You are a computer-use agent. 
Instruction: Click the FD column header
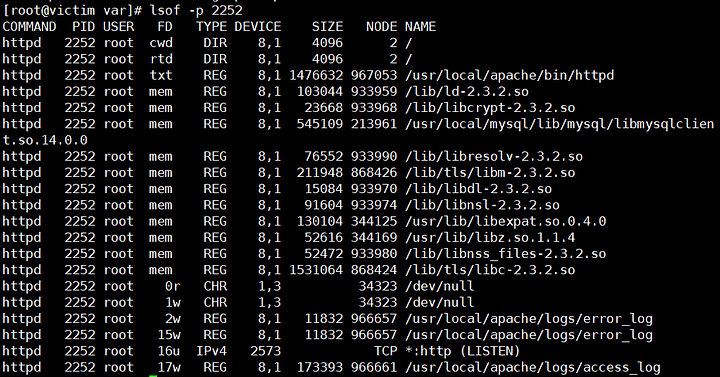click(x=165, y=27)
